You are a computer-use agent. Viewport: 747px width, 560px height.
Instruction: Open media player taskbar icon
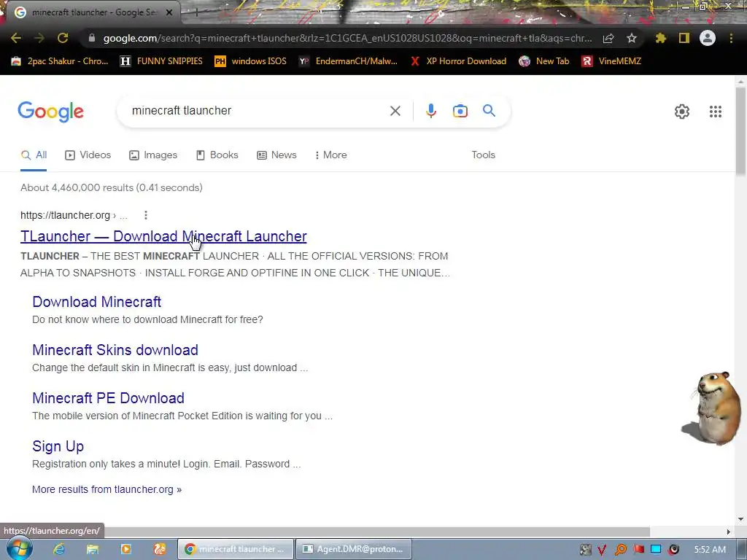[126, 549]
